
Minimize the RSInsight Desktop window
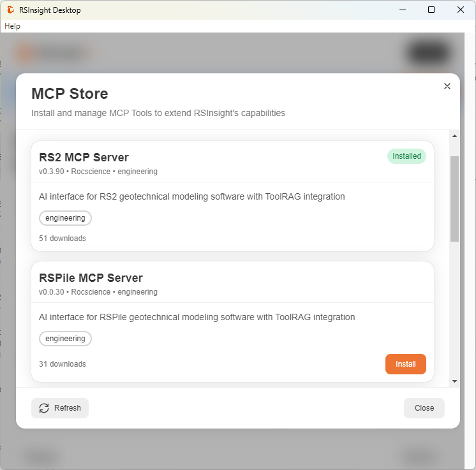click(403, 10)
